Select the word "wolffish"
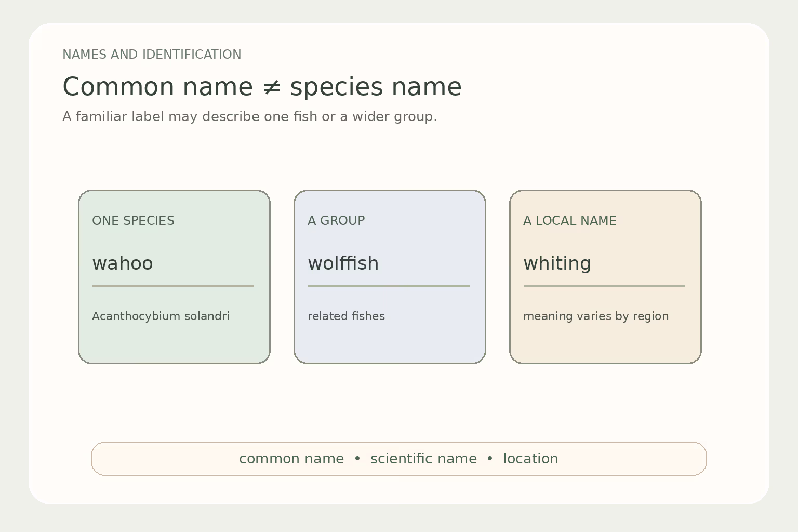This screenshot has width=798, height=532. point(343,263)
